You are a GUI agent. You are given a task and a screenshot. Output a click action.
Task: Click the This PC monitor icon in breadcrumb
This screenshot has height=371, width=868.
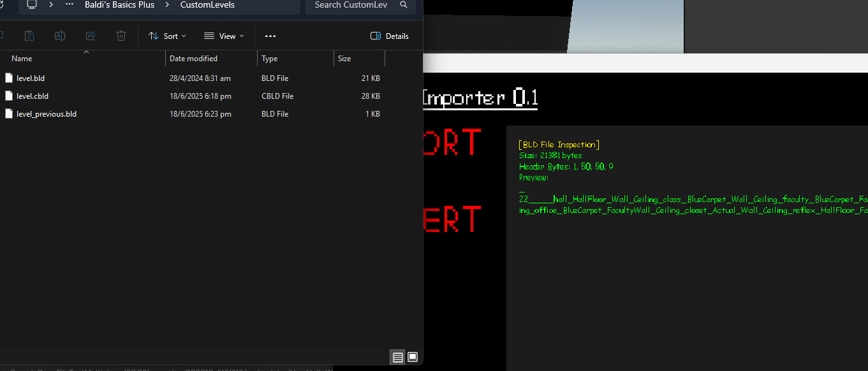[32, 5]
